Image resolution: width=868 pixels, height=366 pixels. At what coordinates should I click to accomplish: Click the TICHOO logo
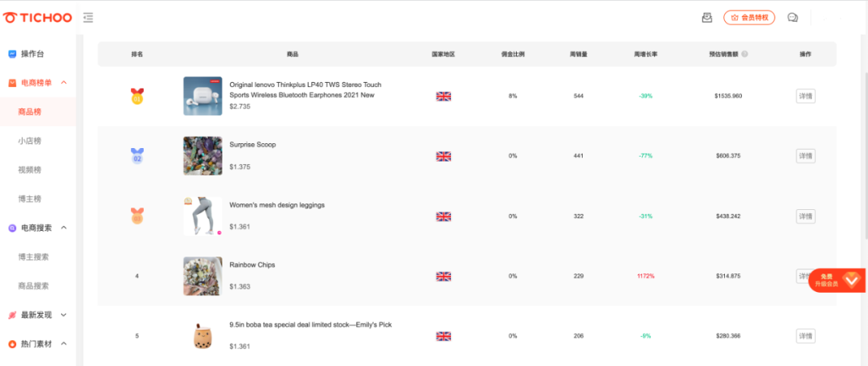tap(38, 18)
